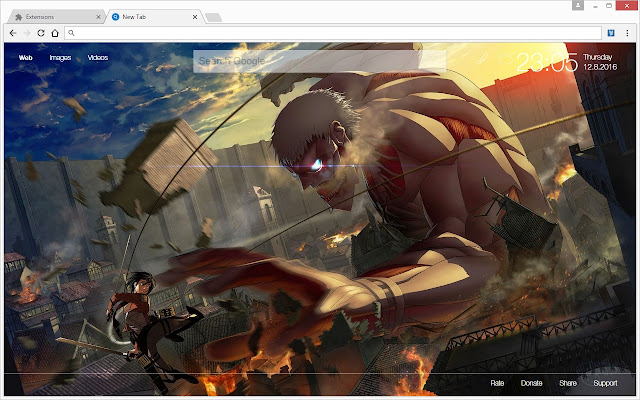Screen dimensions: 640x400
Task: Reload the page with the refresh icon
Action: click(x=41, y=33)
